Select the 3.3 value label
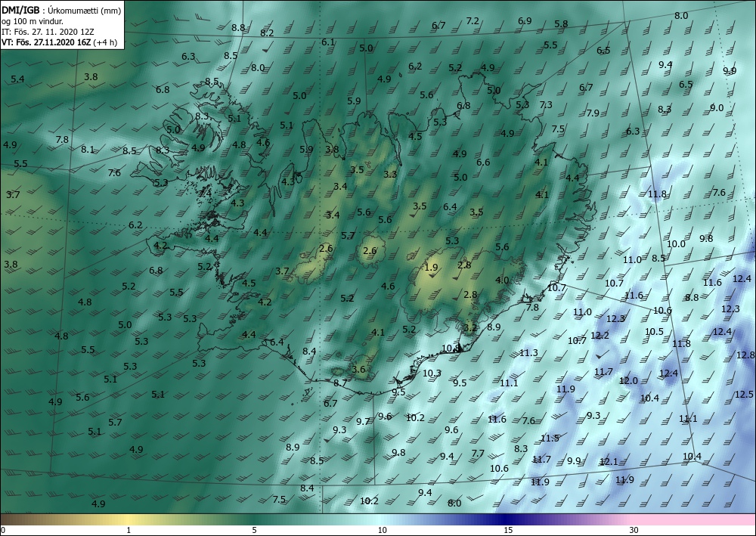Image resolution: width=756 pixels, height=536 pixels. click(x=390, y=174)
